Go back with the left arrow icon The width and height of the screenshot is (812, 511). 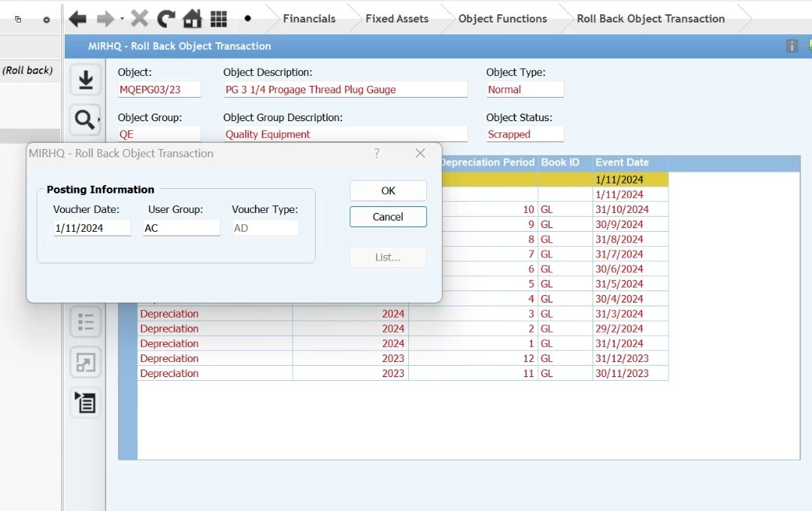point(77,19)
